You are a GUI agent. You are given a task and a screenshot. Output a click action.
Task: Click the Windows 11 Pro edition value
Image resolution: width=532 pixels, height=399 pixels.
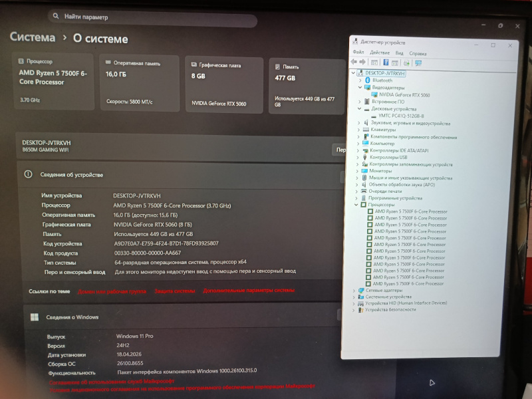(135, 336)
